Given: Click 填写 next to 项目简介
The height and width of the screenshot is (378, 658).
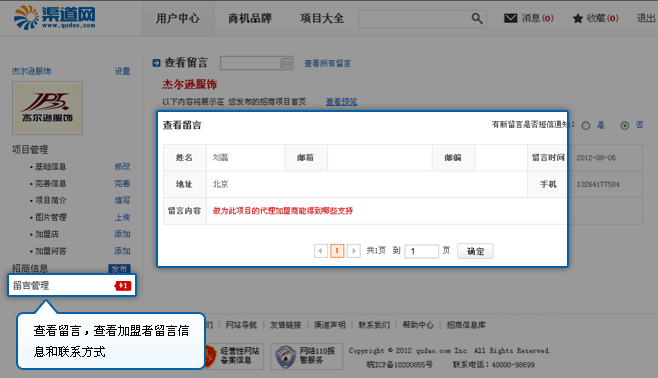Looking at the screenshot, I should 123,200.
